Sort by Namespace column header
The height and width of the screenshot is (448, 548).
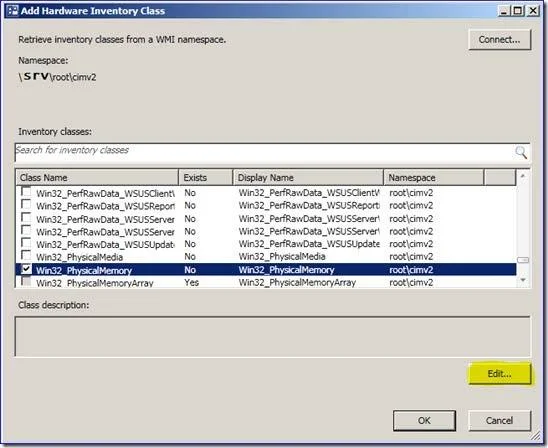point(434,178)
